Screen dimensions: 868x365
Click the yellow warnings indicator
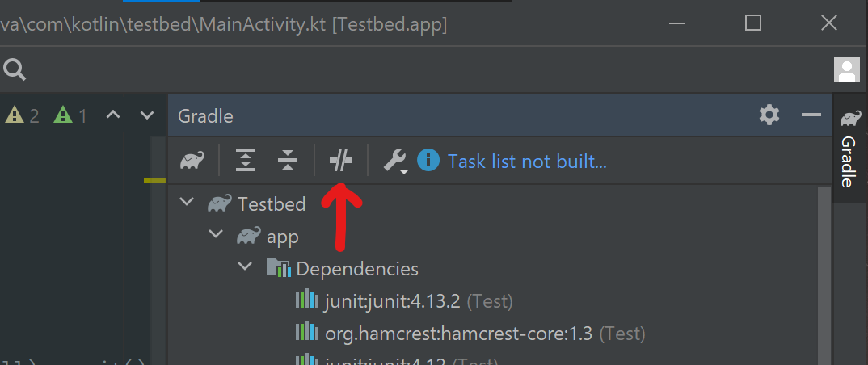point(22,115)
